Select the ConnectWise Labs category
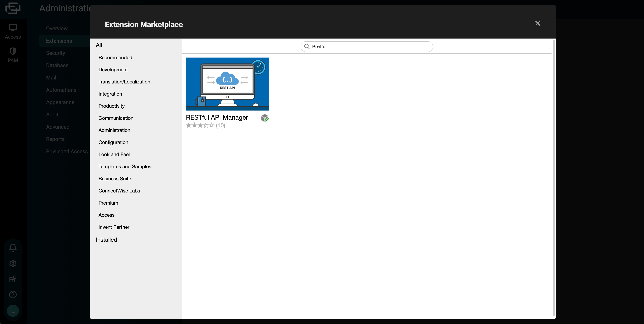This screenshot has width=644, height=324. pos(119,191)
